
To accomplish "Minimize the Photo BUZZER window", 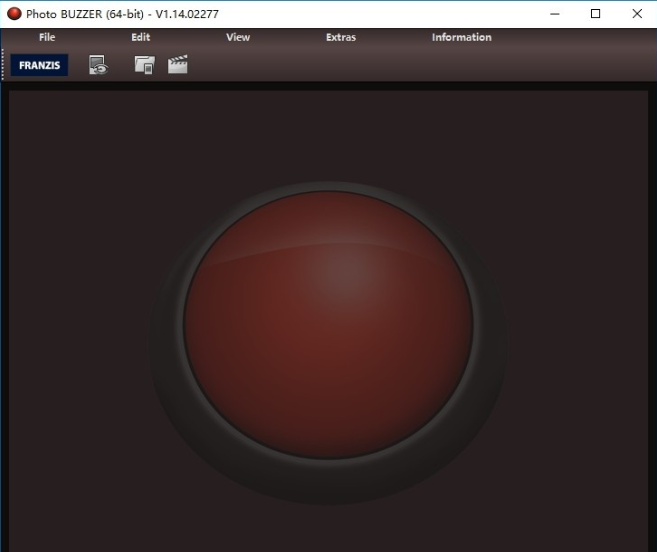I will click(x=549, y=14).
